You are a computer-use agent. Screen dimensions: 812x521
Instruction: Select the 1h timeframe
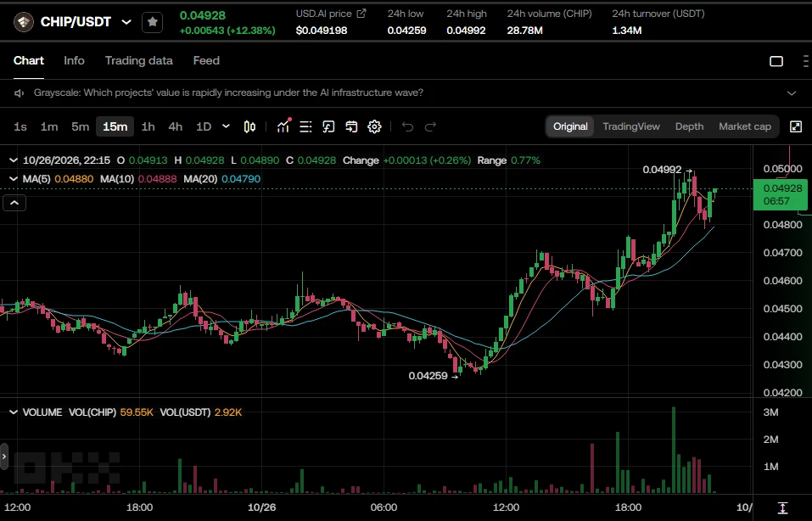click(x=148, y=126)
